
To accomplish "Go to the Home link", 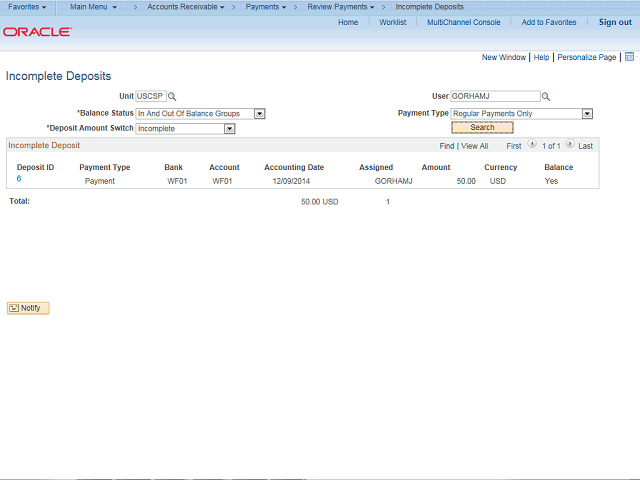I will (x=348, y=22).
